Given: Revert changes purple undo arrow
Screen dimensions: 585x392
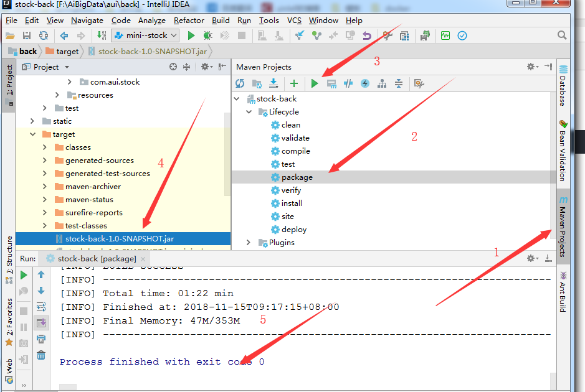Looking at the screenshot, I should coord(367,35).
